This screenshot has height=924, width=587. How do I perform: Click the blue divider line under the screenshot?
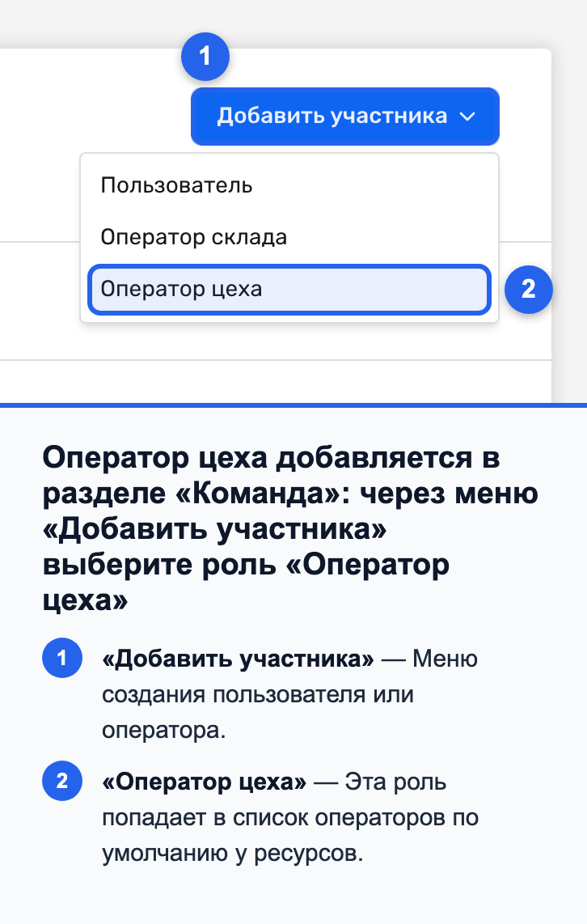pos(293,405)
